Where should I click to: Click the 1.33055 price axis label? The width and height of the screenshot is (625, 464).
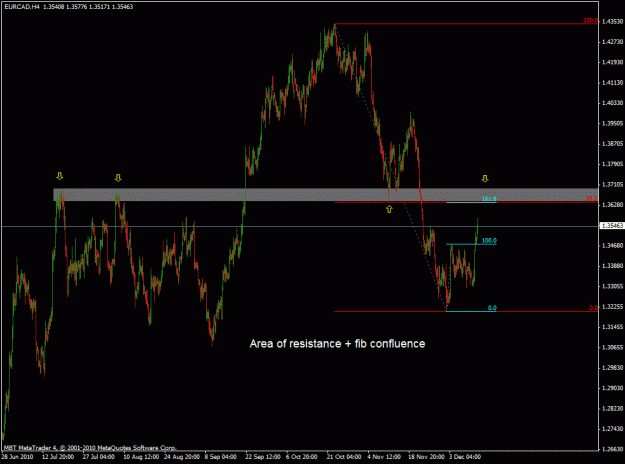click(x=612, y=286)
